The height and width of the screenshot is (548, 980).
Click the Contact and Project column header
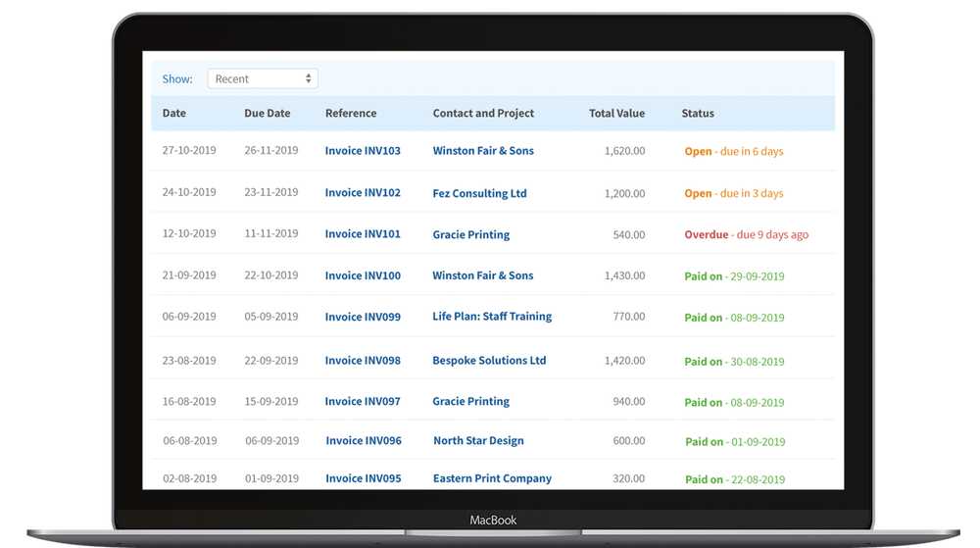[x=483, y=113]
